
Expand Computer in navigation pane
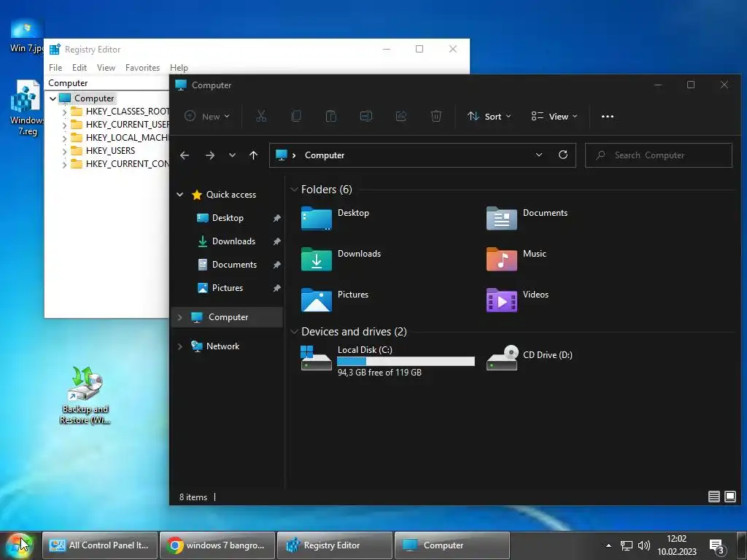click(180, 317)
